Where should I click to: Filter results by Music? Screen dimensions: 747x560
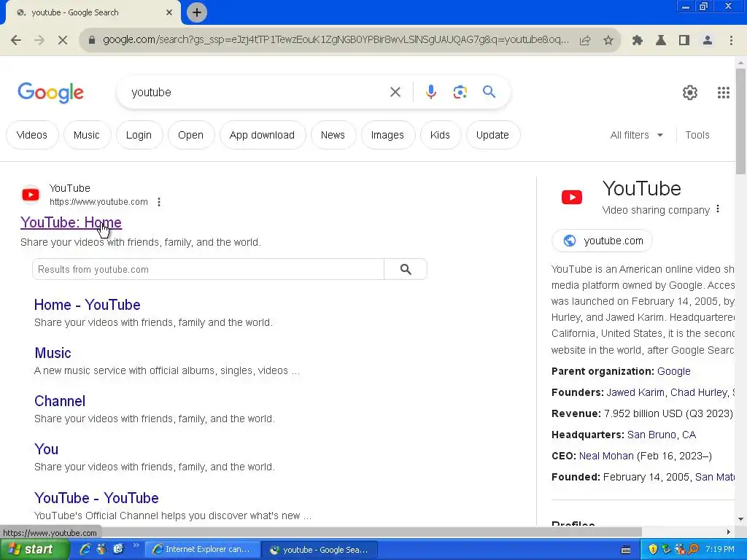(x=87, y=135)
